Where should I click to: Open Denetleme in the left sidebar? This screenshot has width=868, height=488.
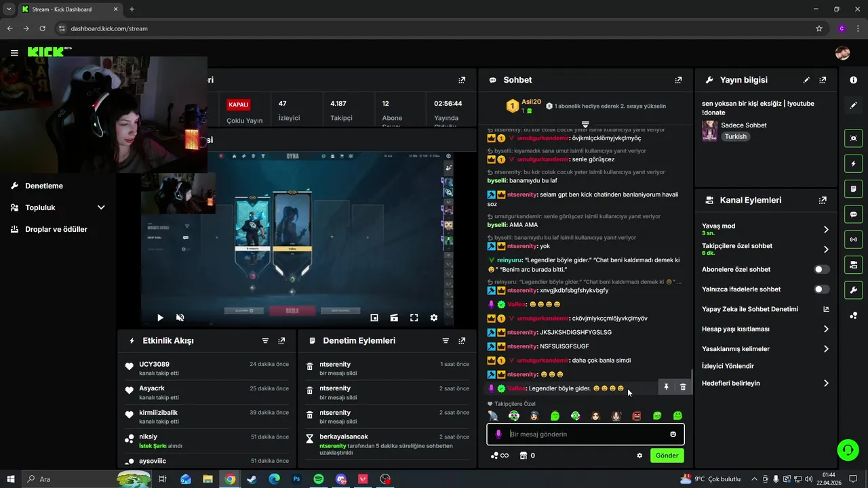(x=44, y=186)
